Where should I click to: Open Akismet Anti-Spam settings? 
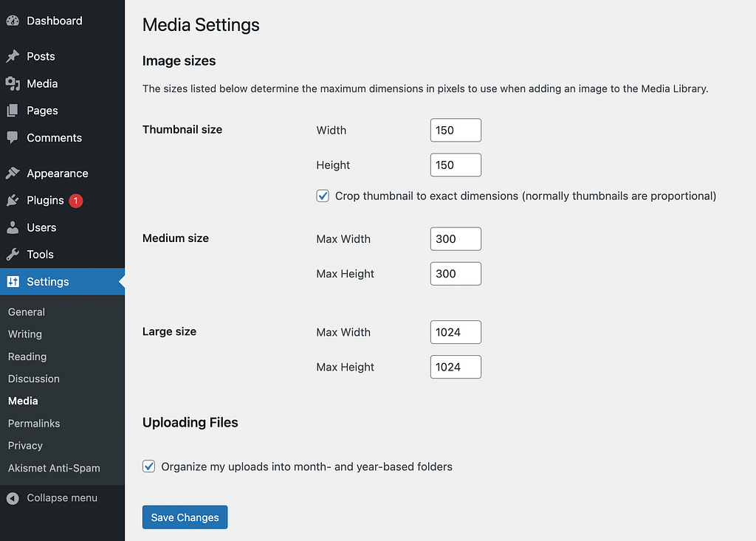tap(55, 468)
